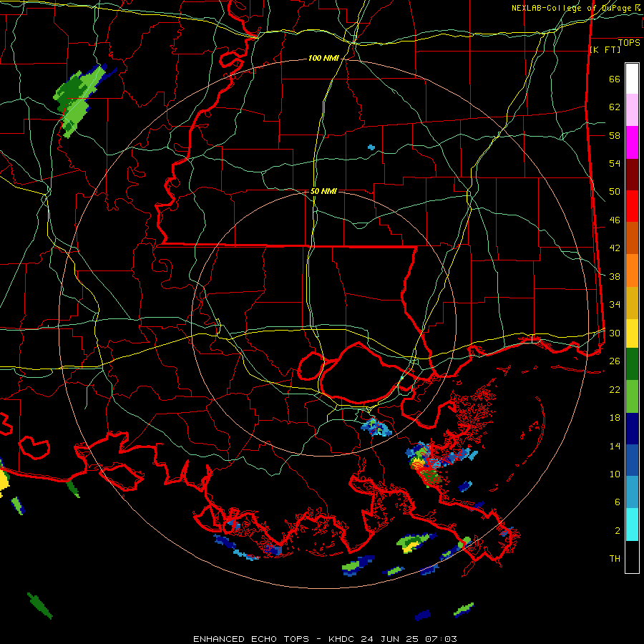Click the legend value 30
Image resolution: width=644 pixels, height=644 pixels.
pyautogui.click(x=615, y=333)
